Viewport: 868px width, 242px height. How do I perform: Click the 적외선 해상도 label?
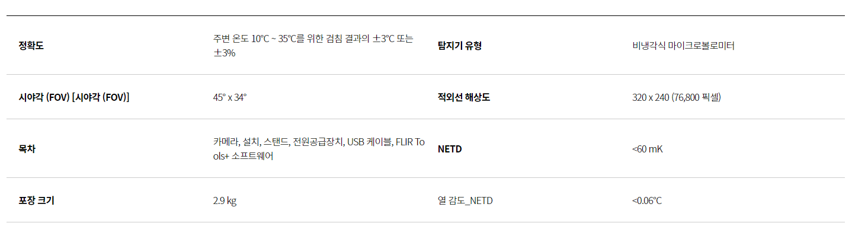pyautogui.click(x=463, y=97)
